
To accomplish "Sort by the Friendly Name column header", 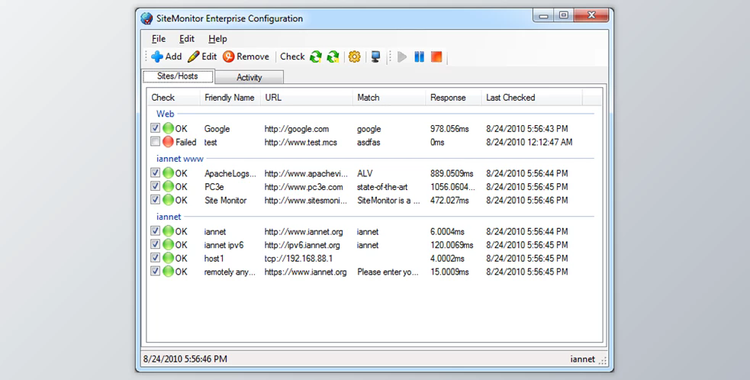I will pos(230,98).
